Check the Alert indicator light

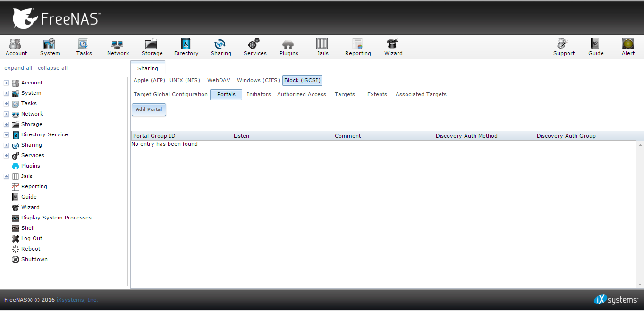[x=628, y=44]
